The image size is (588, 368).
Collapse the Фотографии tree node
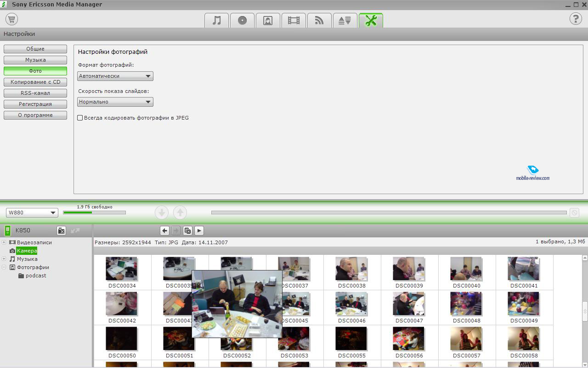(4, 267)
